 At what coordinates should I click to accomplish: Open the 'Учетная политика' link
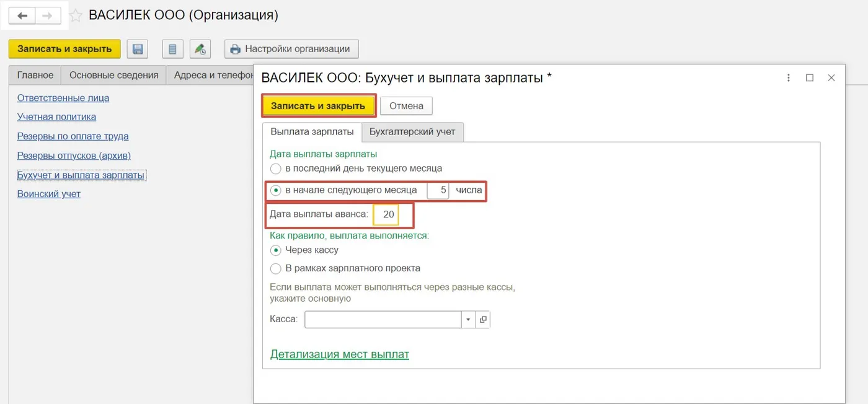coord(56,116)
